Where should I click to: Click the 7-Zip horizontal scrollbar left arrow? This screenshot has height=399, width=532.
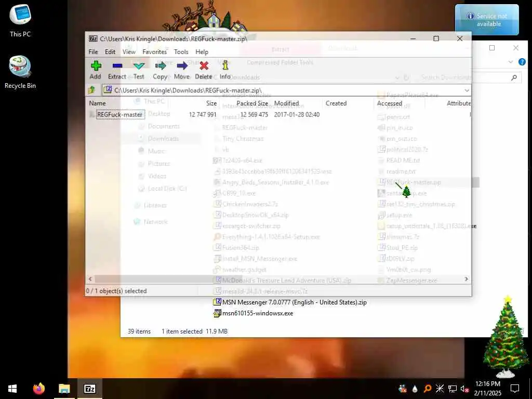tap(90, 279)
